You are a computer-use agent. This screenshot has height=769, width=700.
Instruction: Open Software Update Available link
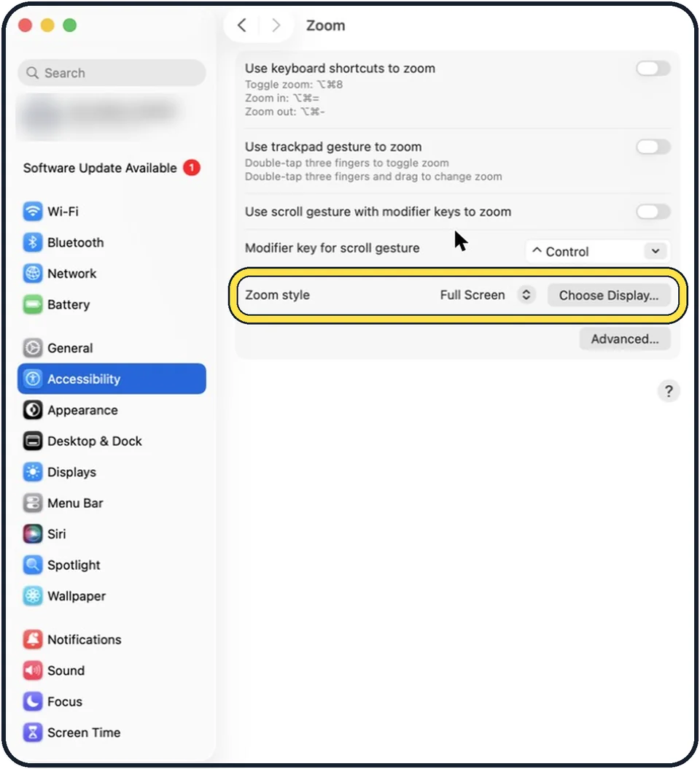[100, 168]
